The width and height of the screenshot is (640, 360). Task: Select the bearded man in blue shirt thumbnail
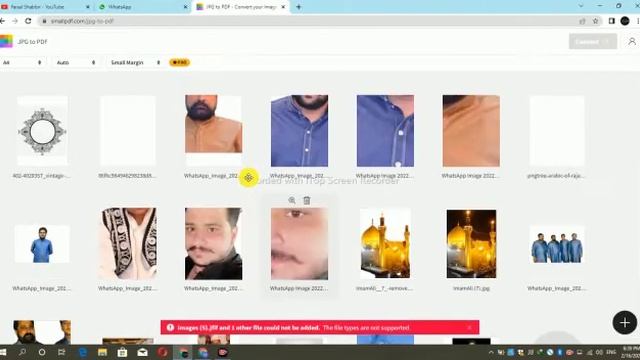pyautogui.click(x=299, y=131)
